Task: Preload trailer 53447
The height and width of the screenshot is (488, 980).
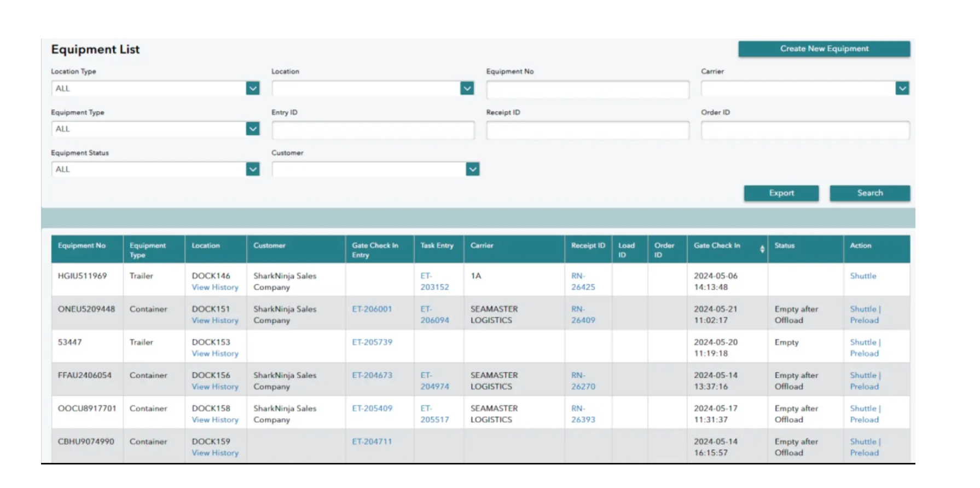Action: coord(864,353)
